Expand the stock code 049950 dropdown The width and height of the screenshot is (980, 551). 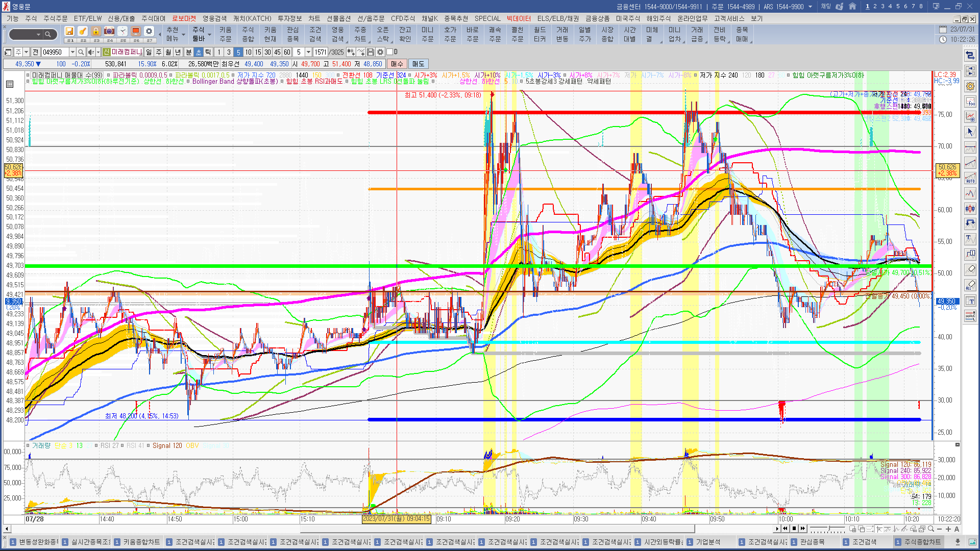coord(72,52)
